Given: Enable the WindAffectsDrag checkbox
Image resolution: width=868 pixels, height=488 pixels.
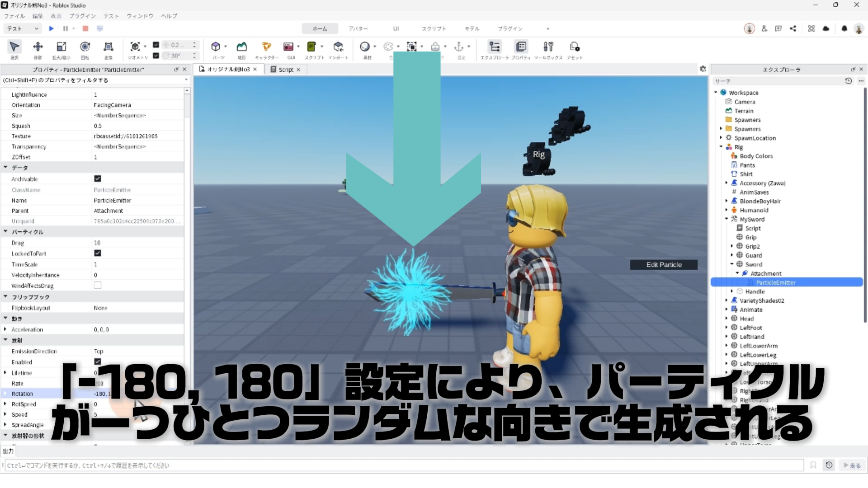Looking at the screenshot, I should (x=98, y=286).
